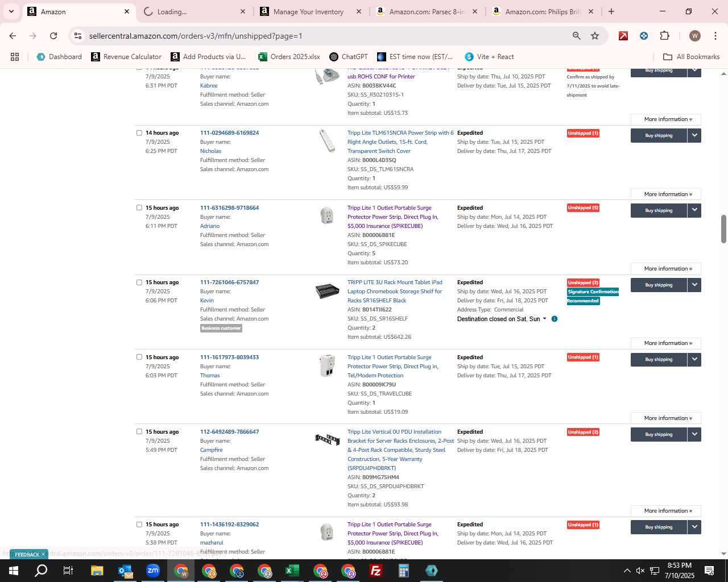This screenshot has width=728, height=582.
Task: Open the tab search dropdown arrow
Action: point(11,11)
